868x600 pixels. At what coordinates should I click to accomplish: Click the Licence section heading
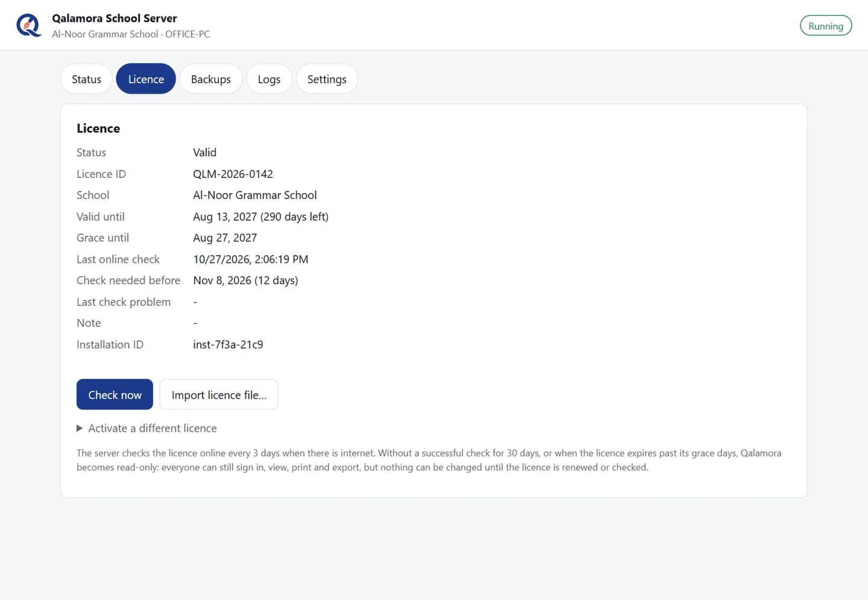[x=98, y=128]
